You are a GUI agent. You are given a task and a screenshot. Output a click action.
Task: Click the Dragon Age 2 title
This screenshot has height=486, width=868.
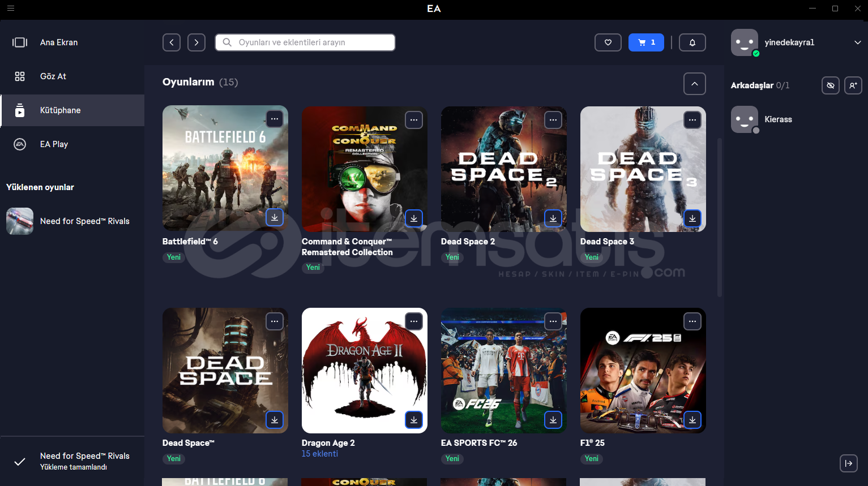point(328,443)
